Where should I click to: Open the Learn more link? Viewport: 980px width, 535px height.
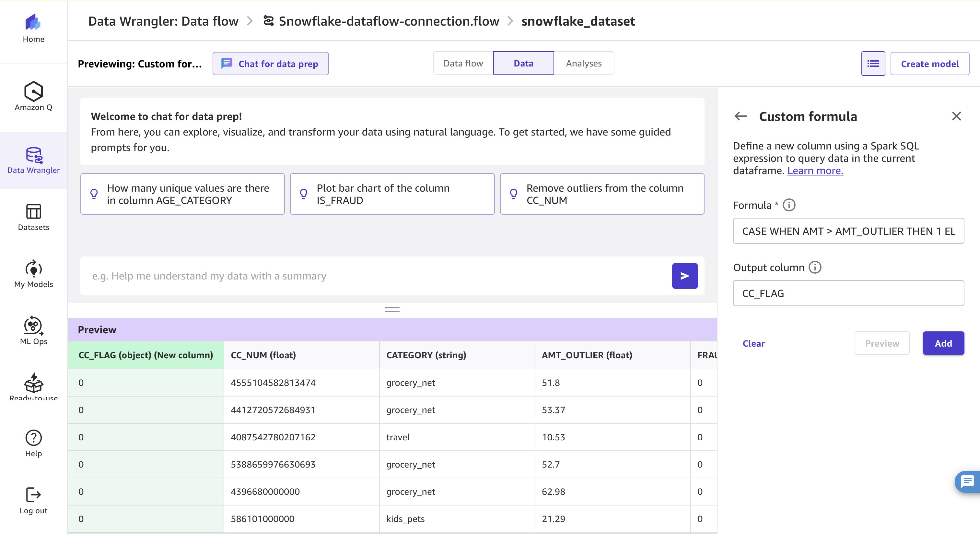[x=815, y=171]
